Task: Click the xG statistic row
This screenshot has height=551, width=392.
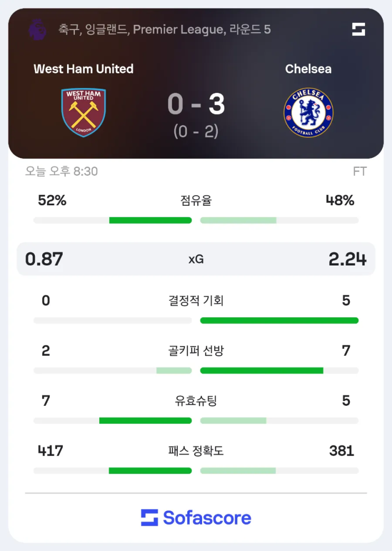Action: [x=196, y=259]
